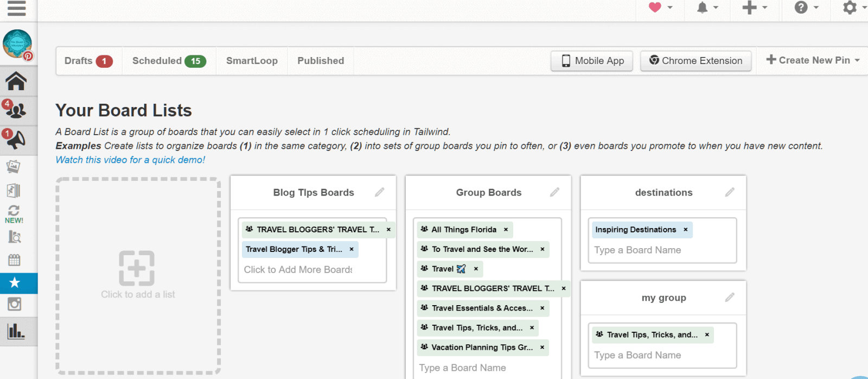The width and height of the screenshot is (868, 379).
Task: Click the Chrome Extension button
Action: [x=695, y=61]
